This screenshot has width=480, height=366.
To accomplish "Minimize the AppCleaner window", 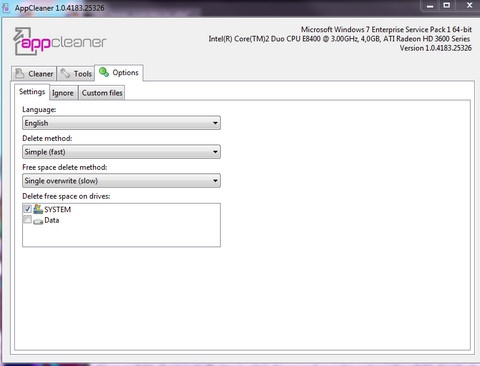I will pyautogui.click(x=430, y=6).
